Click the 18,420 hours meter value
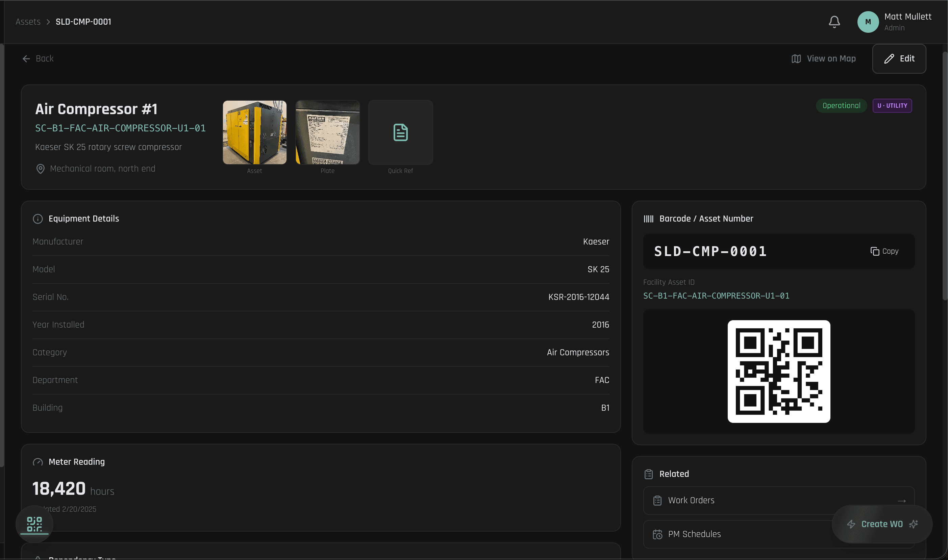 point(73,489)
